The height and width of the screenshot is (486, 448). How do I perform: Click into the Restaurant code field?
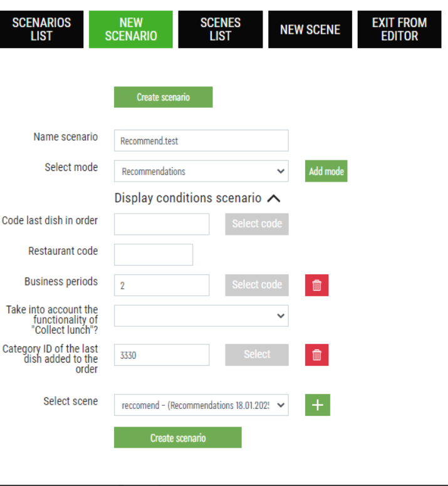click(154, 255)
